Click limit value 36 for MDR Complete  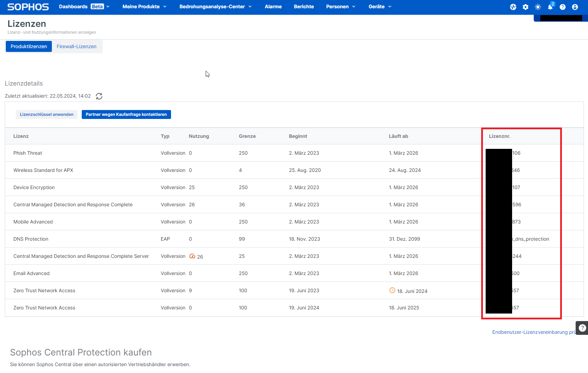242,205
